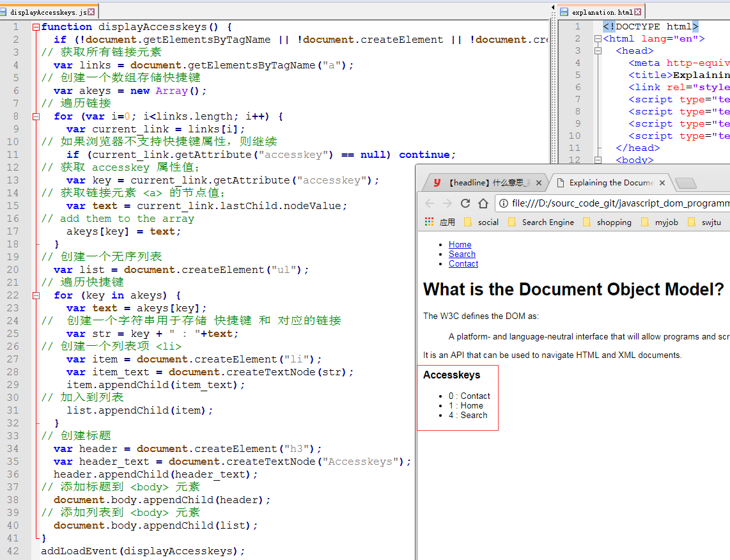This screenshot has height=560, width=730.
Task: Switch to the explanation.html editor tab
Action: [x=602, y=12]
